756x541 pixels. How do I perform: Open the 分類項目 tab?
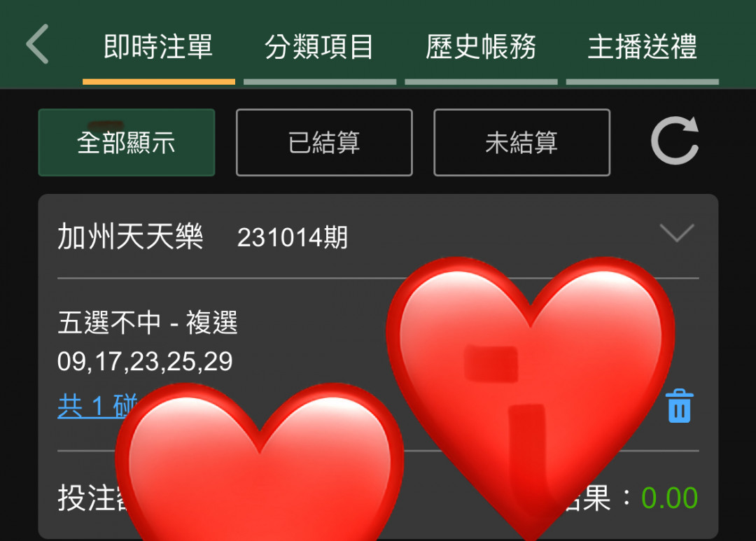click(320, 48)
